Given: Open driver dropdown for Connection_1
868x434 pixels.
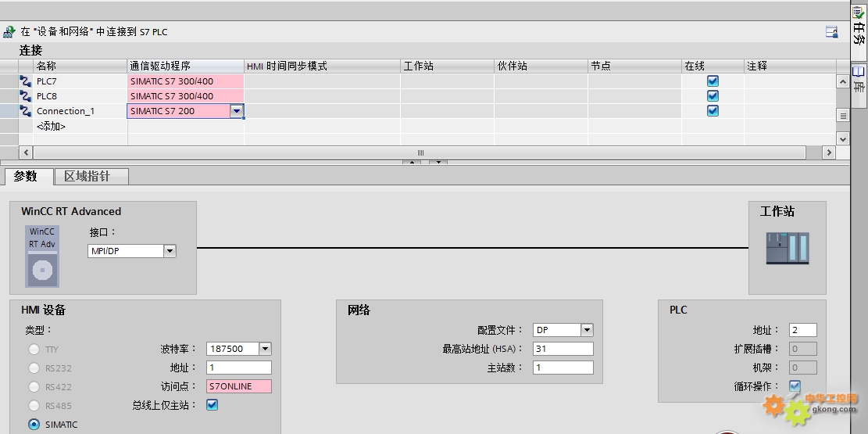Looking at the screenshot, I should (237, 111).
